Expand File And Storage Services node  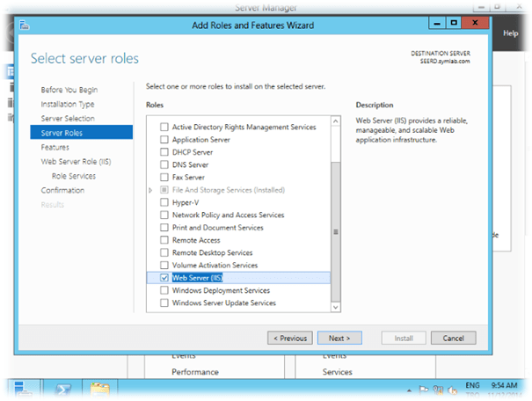[151, 190]
